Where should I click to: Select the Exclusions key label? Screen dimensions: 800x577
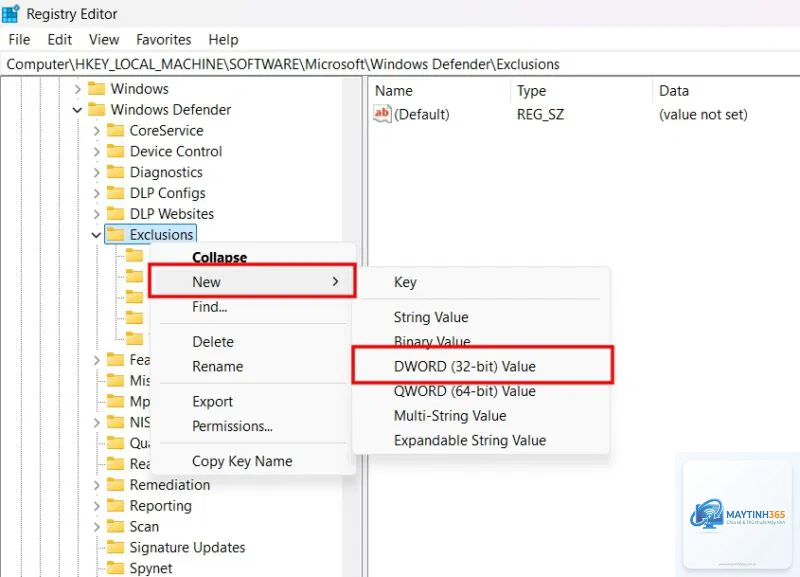click(161, 235)
